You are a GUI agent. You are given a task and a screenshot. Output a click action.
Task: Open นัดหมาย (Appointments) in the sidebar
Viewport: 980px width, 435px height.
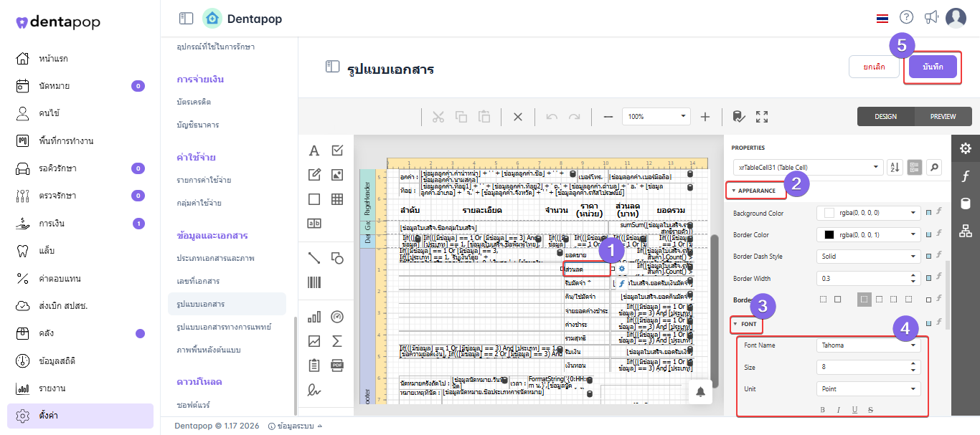pos(80,86)
